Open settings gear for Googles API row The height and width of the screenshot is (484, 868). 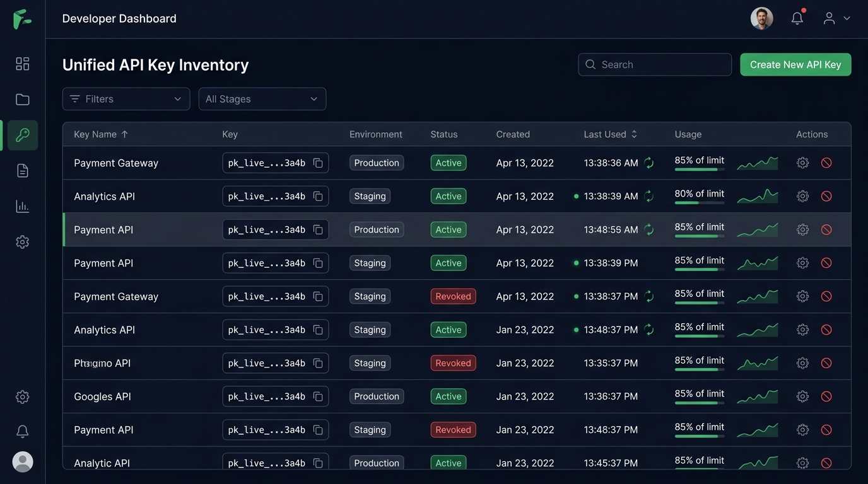pyautogui.click(x=802, y=396)
